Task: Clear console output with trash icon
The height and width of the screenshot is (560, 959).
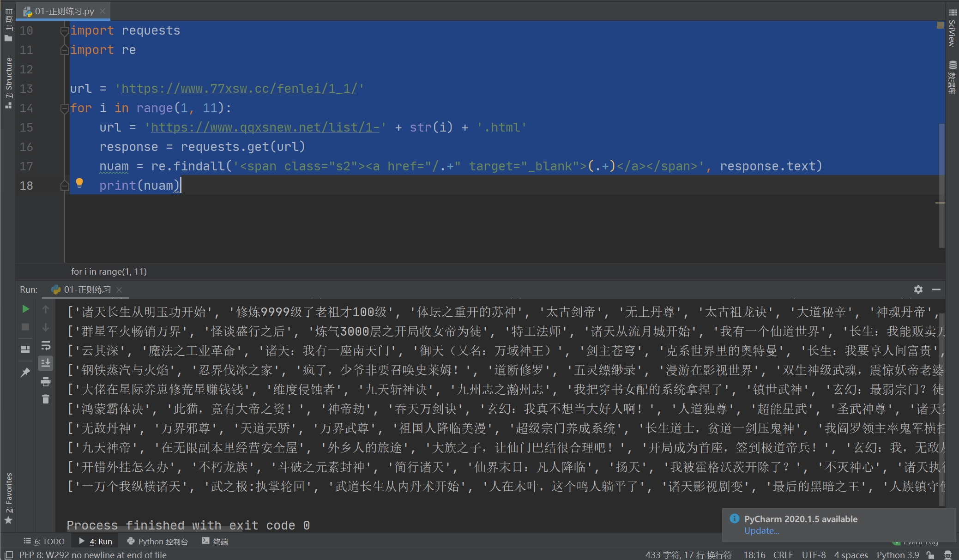Action: 46,399
